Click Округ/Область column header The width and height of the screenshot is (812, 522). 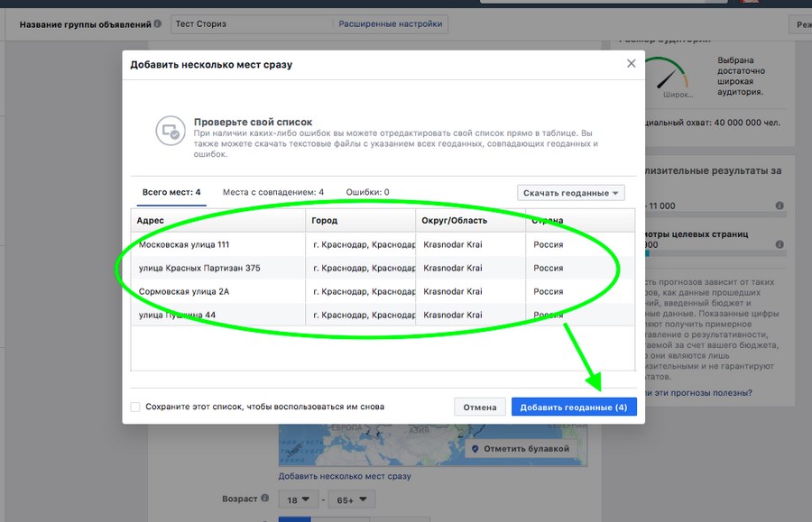coord(470,220)
